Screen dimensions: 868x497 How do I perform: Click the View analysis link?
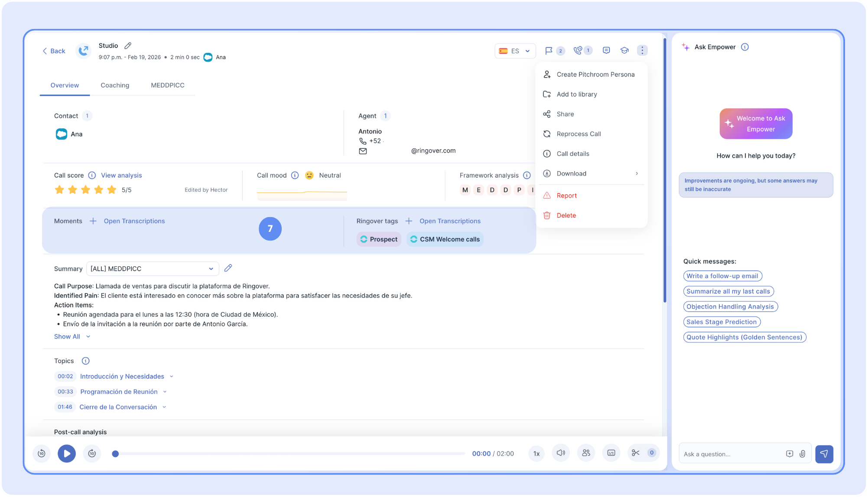(121, 175)
